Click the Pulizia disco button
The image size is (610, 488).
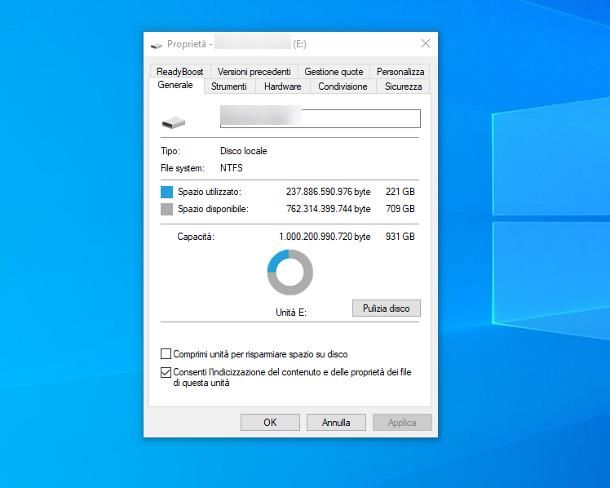[x=386, y=308]
